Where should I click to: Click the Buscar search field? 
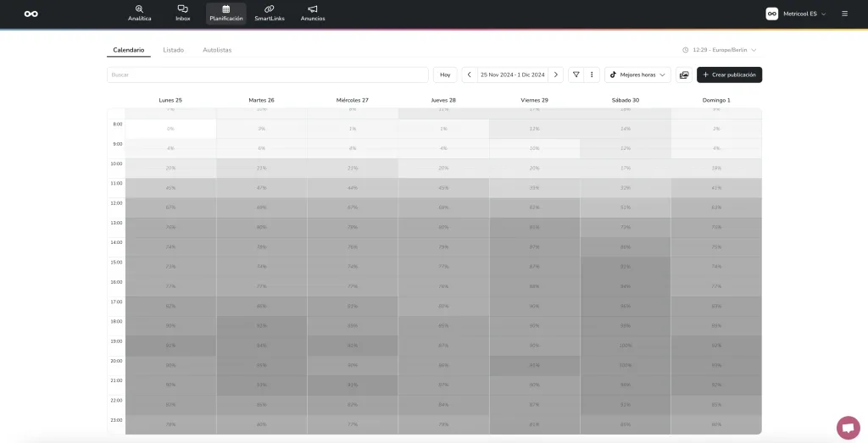tap(267, 75)
